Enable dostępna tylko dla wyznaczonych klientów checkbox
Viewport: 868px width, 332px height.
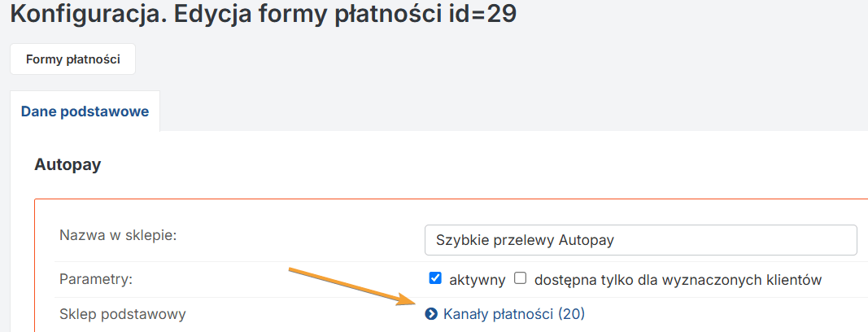pyautogui.click(x=520, y=278)
